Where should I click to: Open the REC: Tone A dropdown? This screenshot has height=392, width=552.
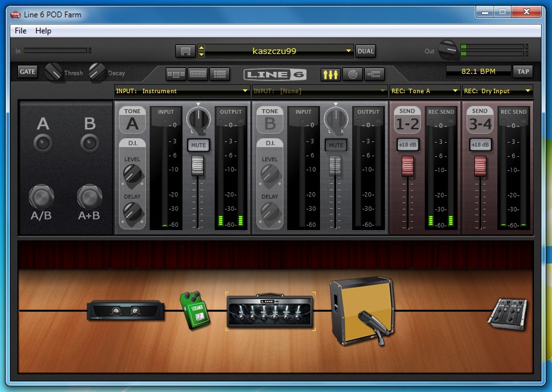(425, 91)
